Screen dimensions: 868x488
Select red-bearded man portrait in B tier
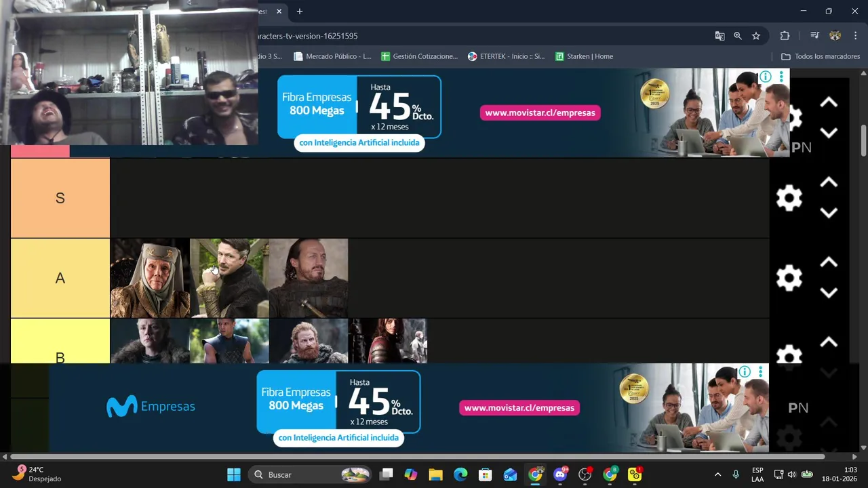click(x=309, y=341)
